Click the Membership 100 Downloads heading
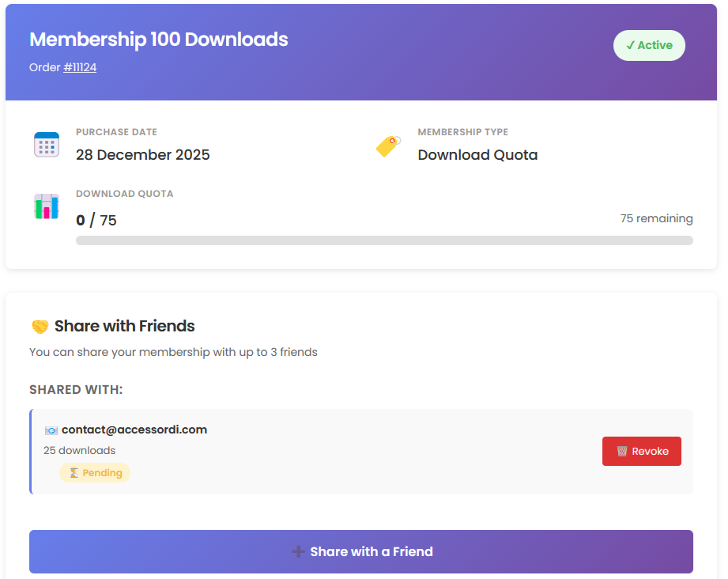 [x=159, y=40]
